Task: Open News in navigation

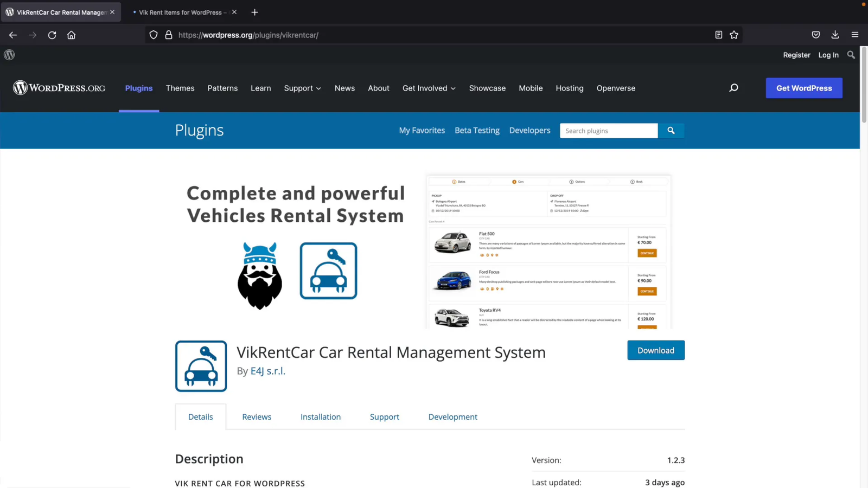Action: (344, 88)
